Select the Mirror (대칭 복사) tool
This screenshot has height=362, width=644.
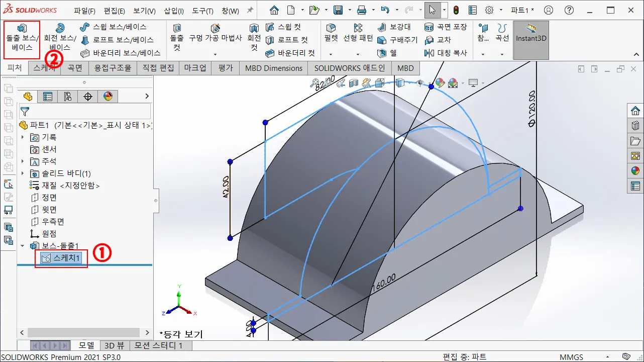point(446,53)
